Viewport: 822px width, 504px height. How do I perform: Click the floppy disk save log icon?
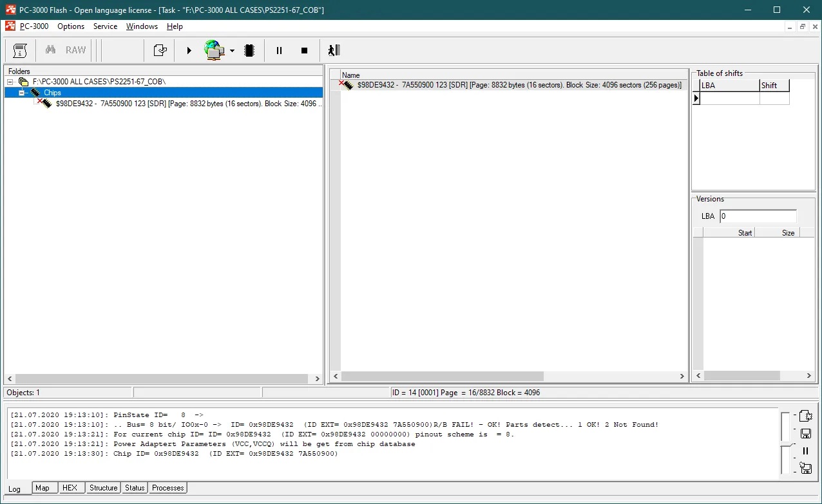[805, 434]
